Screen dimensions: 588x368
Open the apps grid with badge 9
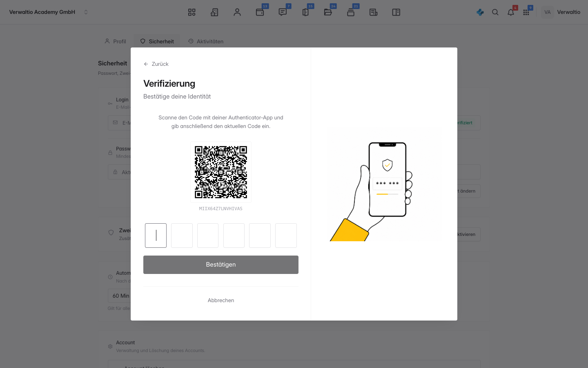coord(526,12)
